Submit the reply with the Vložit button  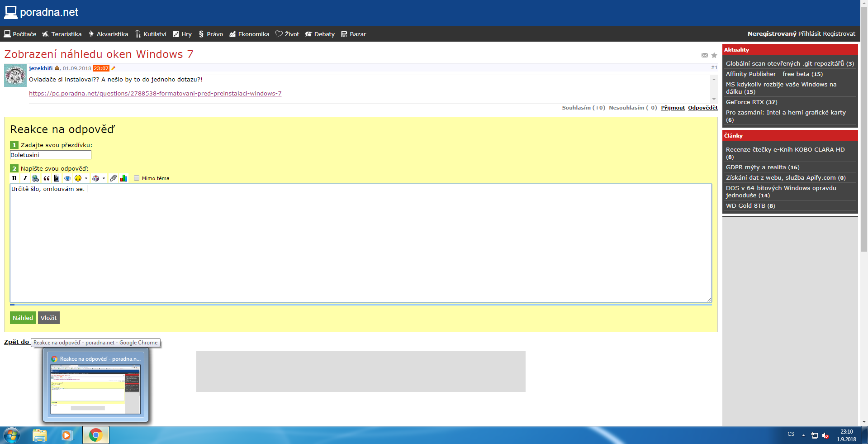tap(49, 318)
